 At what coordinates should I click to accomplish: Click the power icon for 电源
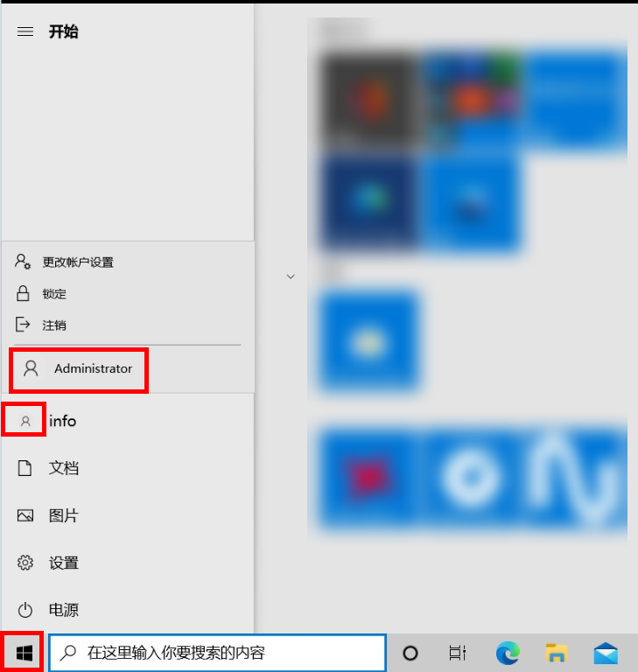(x=25, y=610)
